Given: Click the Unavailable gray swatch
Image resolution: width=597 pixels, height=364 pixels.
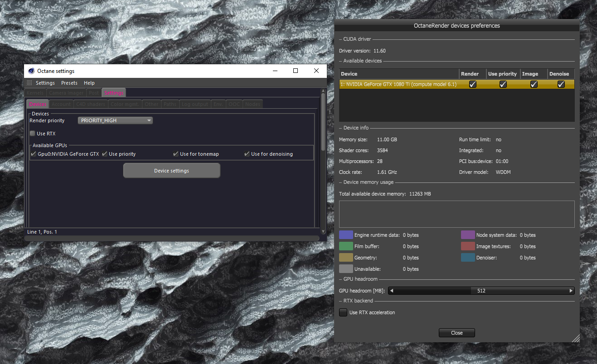Looking at the screenshot, I should click(x=346, y=269).
